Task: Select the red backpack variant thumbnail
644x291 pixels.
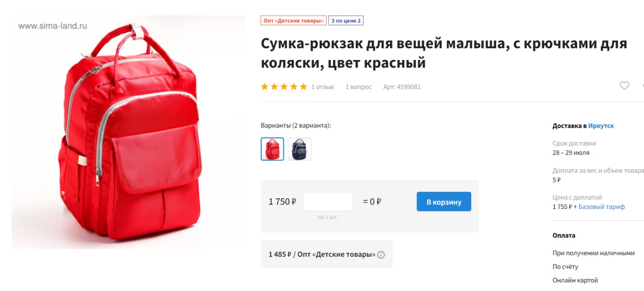Action: 272,149
